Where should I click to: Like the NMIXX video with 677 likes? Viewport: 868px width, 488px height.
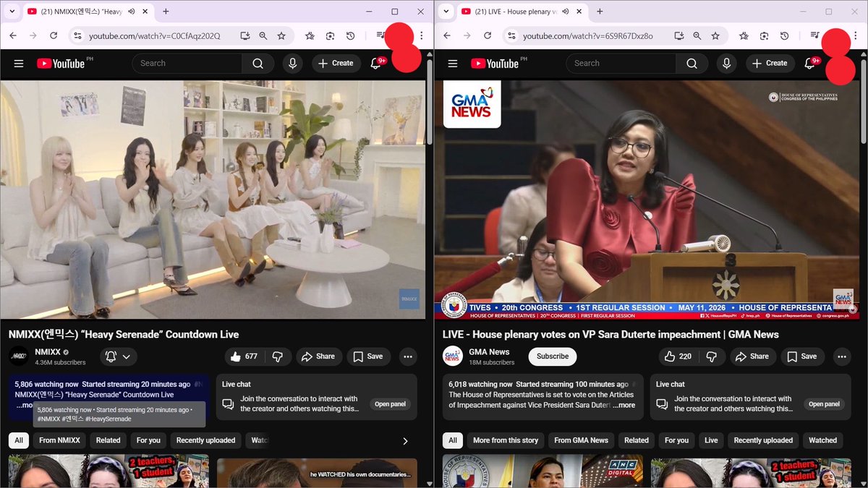click(x=244, y=356)
